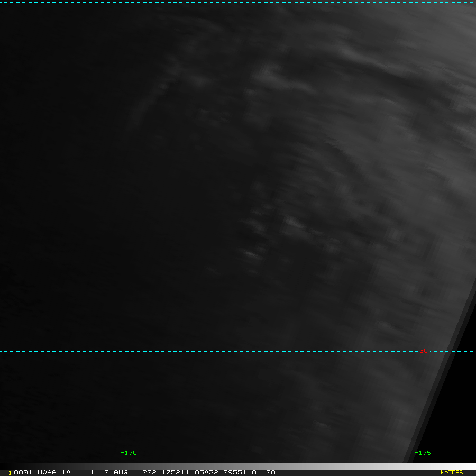Click where -170 line meets top dashed line
The height and width of the screenshot is (476, 476).
130,3
